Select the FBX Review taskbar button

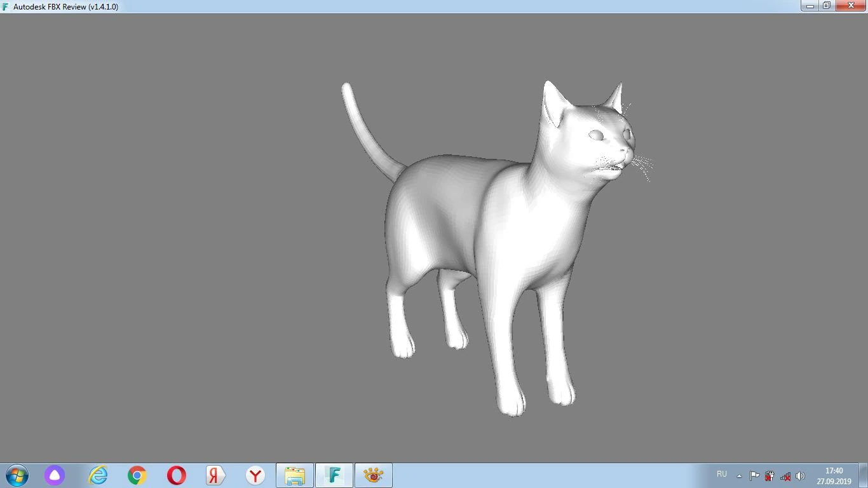point(334,475)
